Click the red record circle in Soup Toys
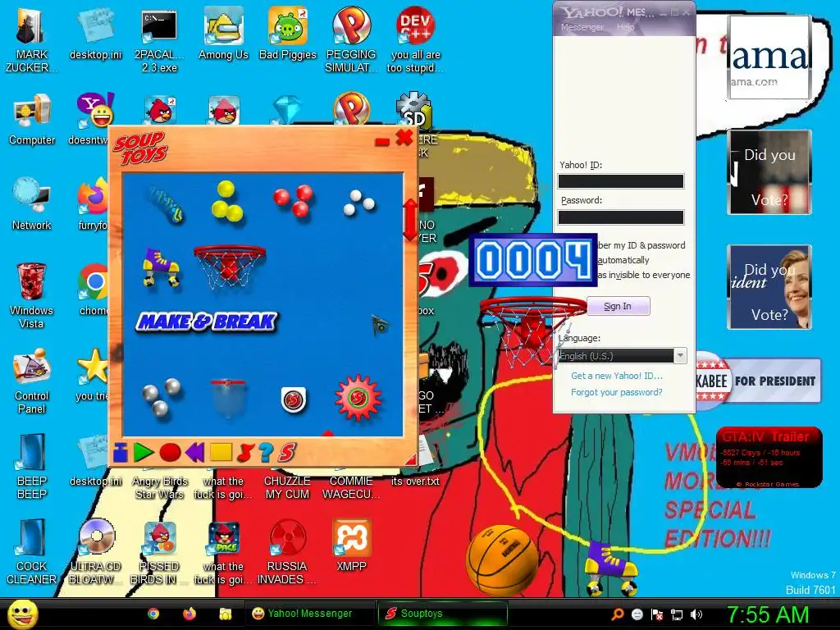 click(x=170, y=453)
